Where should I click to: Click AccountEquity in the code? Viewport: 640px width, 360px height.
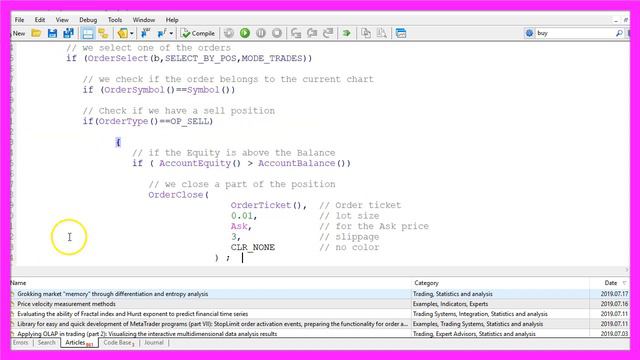[x=195, y=163]
